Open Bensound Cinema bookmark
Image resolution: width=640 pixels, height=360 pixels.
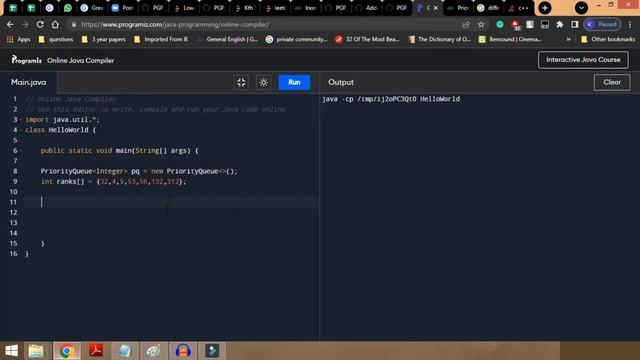click(510, 39)
